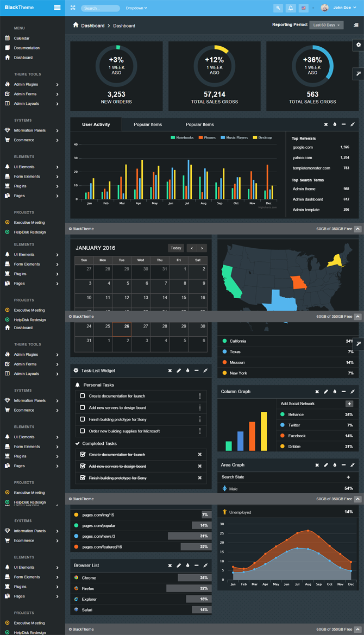Screen dimensions: 364x635
Task: Click the BlackTheme logo link
Action: point(19,8)
